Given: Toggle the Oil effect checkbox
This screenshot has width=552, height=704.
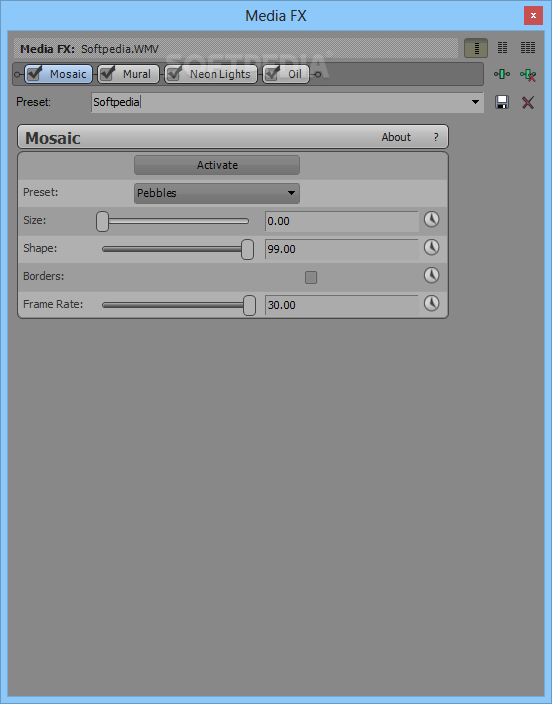Looking at the screenshot, I should click(x=272, y=74).
